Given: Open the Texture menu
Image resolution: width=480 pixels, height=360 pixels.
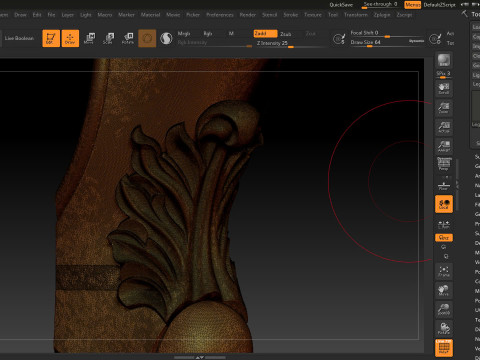Looking at the screenshot, I should [x=313, y=15].
